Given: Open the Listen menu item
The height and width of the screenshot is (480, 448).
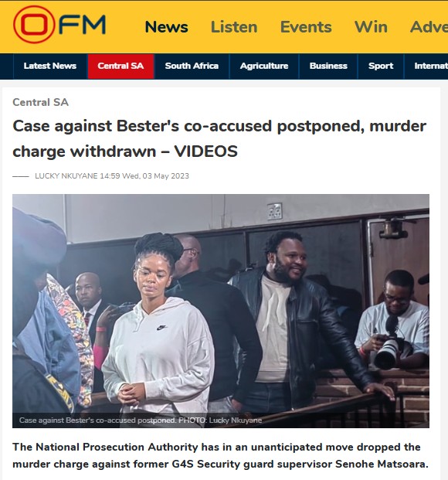Looking at the screenshot, I should coord(234,27).
